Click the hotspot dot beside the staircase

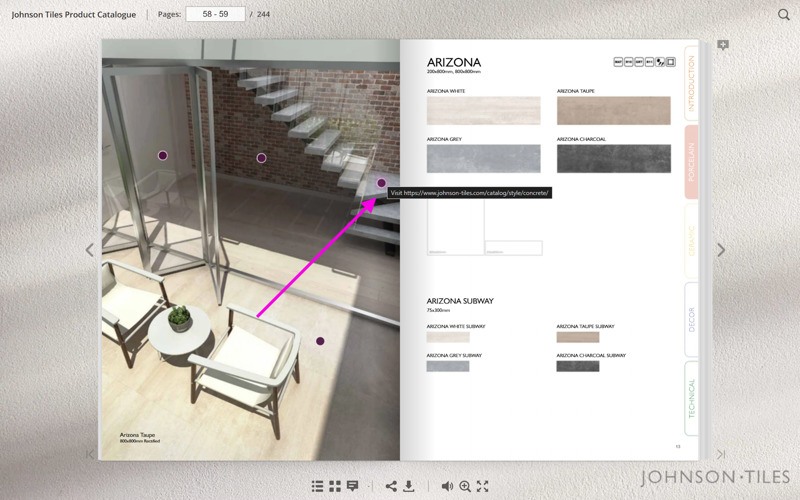(381, 183)
